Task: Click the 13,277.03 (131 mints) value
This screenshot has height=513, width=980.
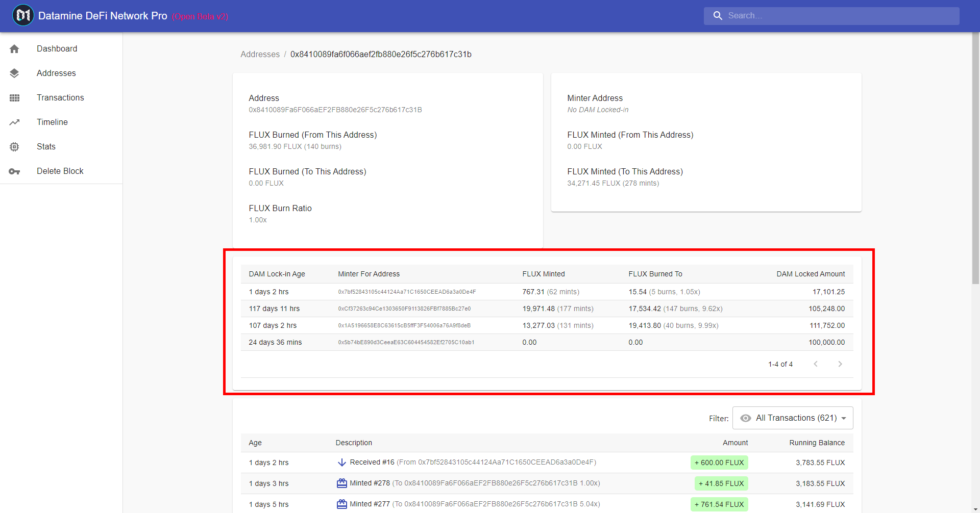Action: 558,326
